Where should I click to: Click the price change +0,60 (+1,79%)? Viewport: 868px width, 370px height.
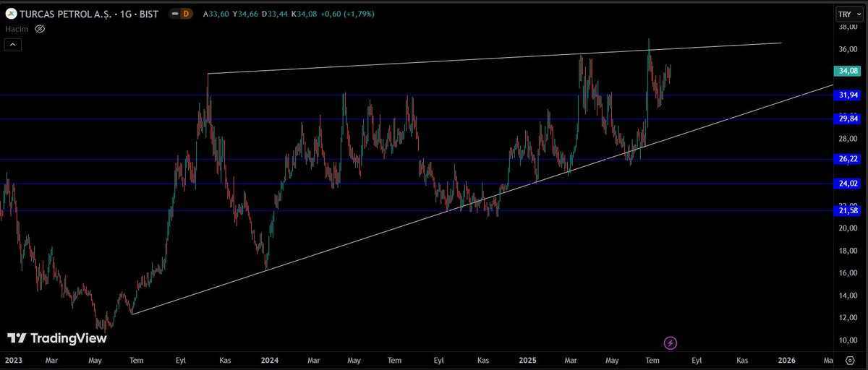[348, 13]
